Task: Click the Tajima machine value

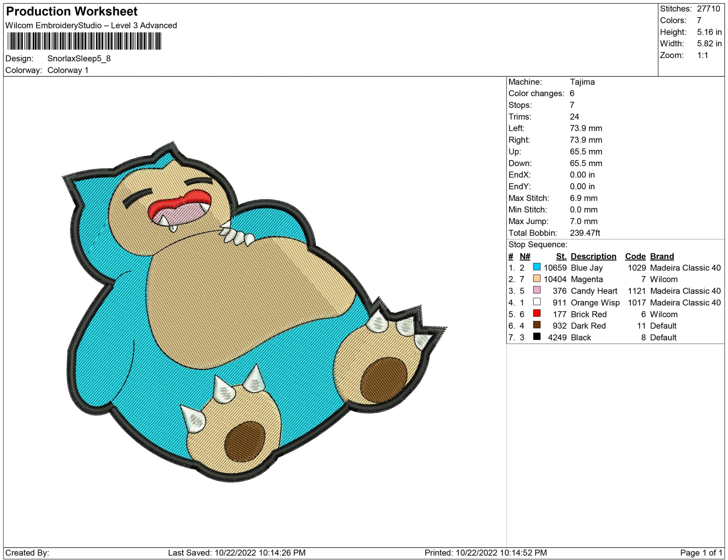Action: coord(582,82)
